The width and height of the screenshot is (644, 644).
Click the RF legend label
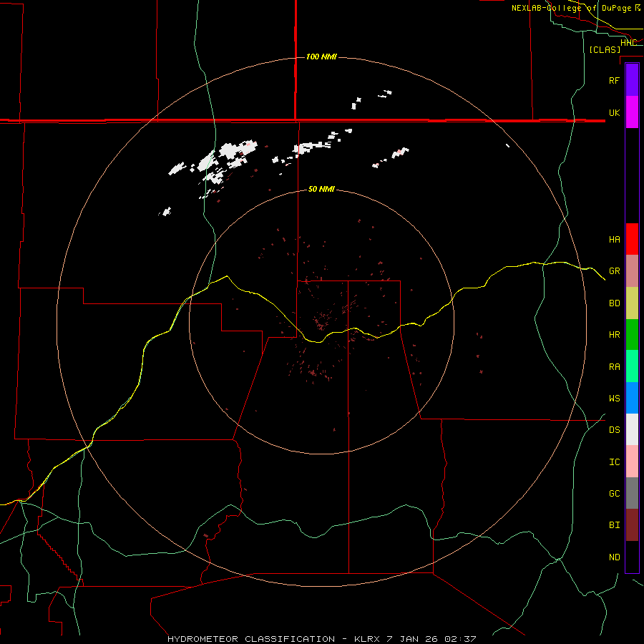coord(614,80)
